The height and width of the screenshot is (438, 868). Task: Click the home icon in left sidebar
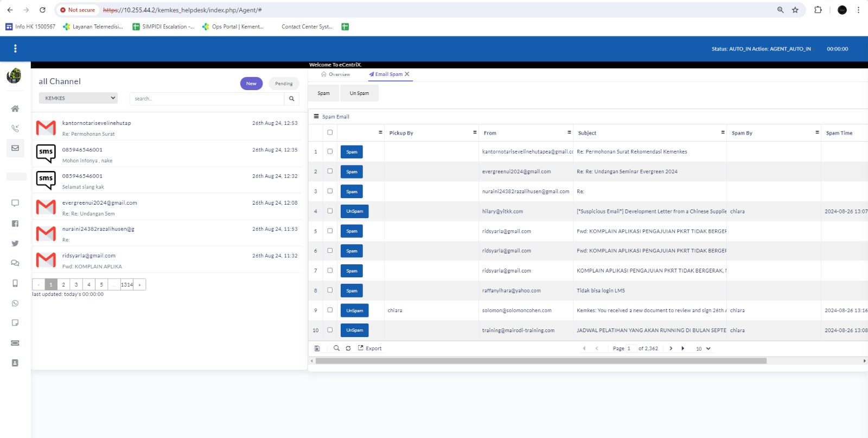[x=15, y=109]
